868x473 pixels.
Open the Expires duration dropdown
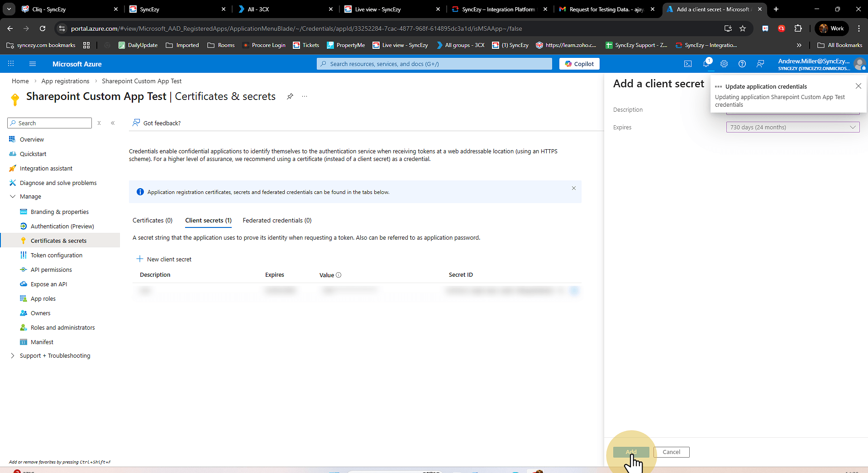[x=792, y=128]
